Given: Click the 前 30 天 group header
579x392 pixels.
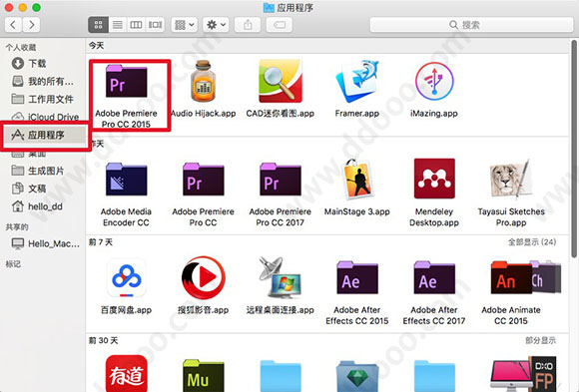Looking at the screenshot, I should pyautogui.click(x=103, y=340).
